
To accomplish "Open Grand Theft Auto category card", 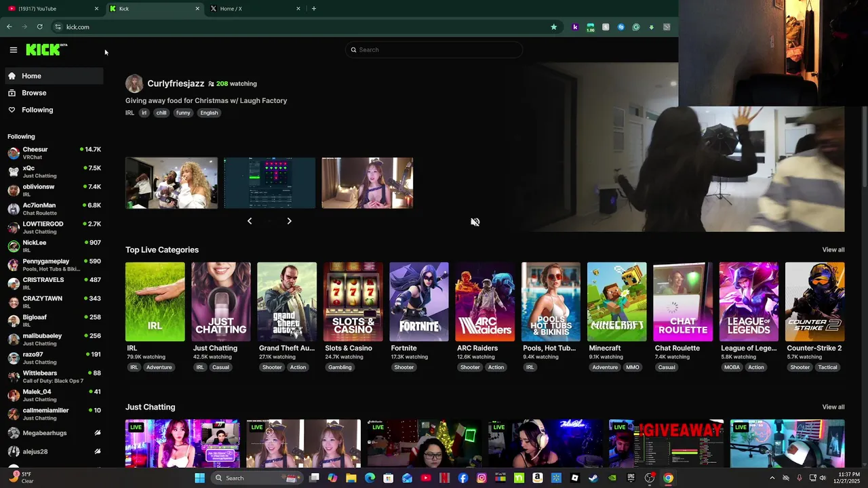I will pyautogui.click(x=287, y=302).
